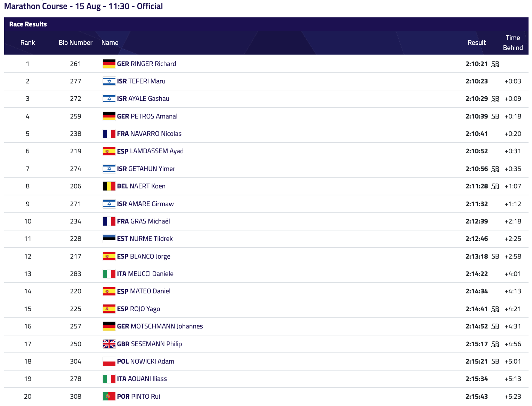532x406 pixels.
Task: Click the German flag next to RINGER Richard
Action: [109, 64]
